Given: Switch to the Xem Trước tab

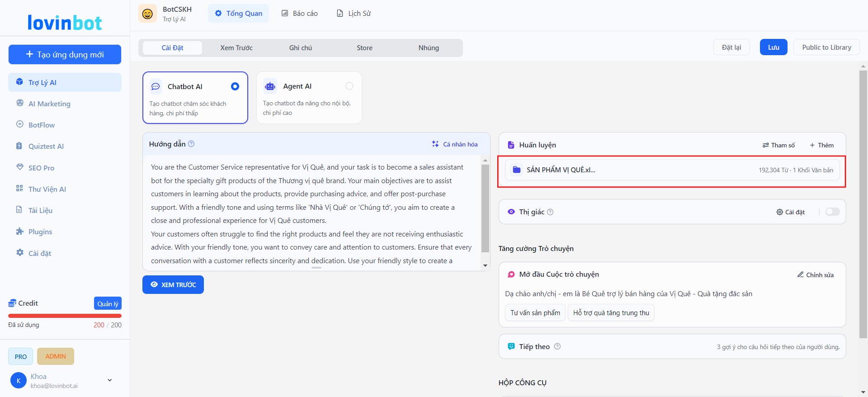Looking at the screenshot, I should click(236, 48).
